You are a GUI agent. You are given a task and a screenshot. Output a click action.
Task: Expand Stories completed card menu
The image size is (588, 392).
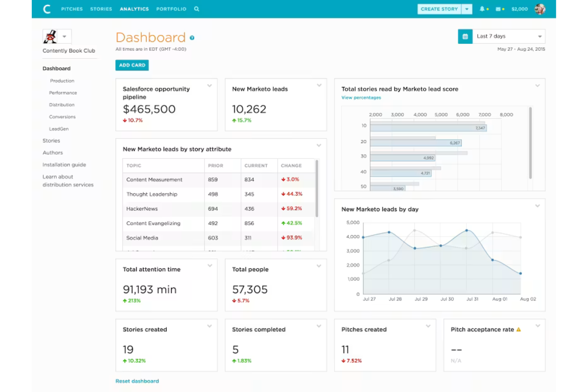click(319, 326)
